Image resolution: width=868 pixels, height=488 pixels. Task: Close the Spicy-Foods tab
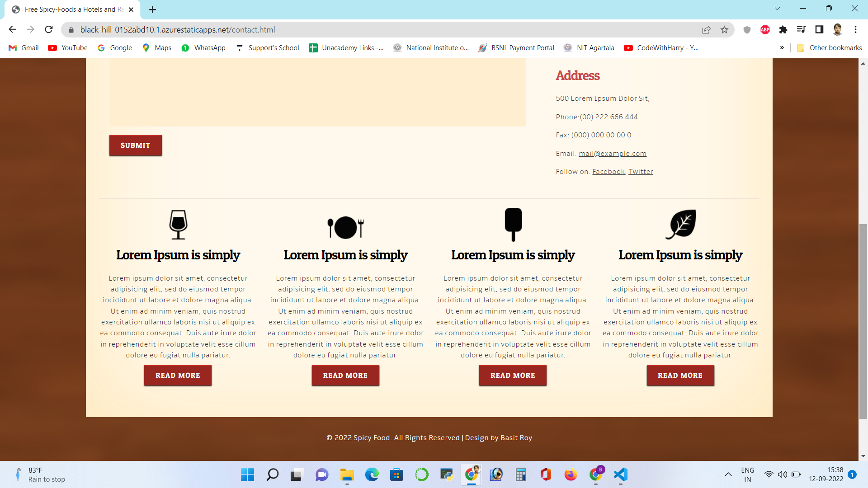pyautogui.click(x=131, y=9)
